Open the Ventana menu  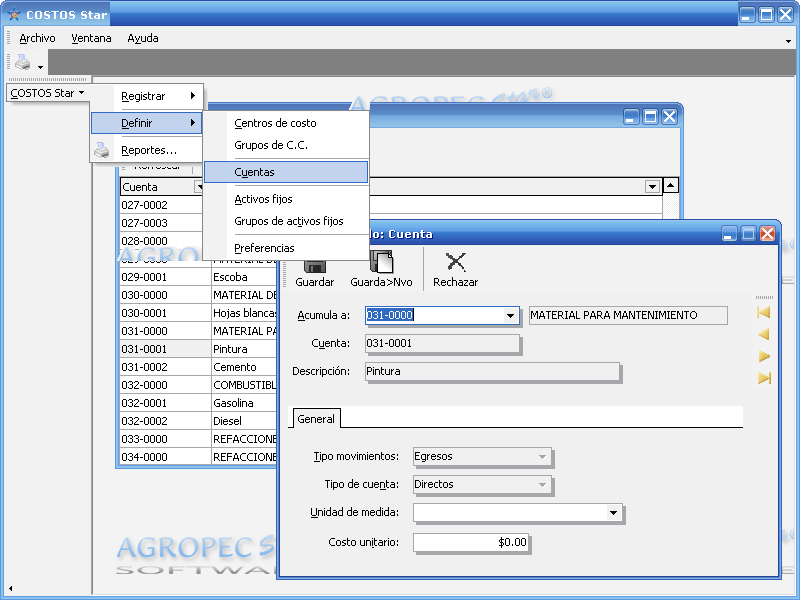click(x=91, y=38)
